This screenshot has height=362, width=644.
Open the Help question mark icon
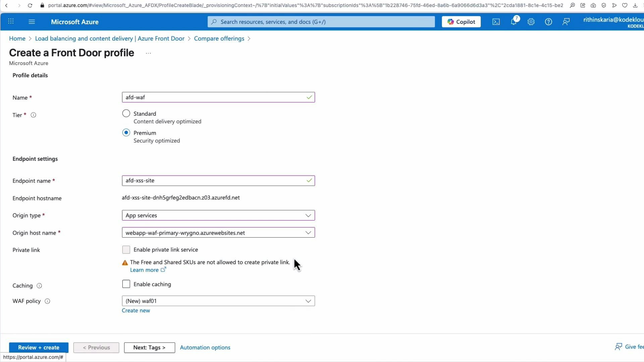pyautogui.click(x=548, y=21)
